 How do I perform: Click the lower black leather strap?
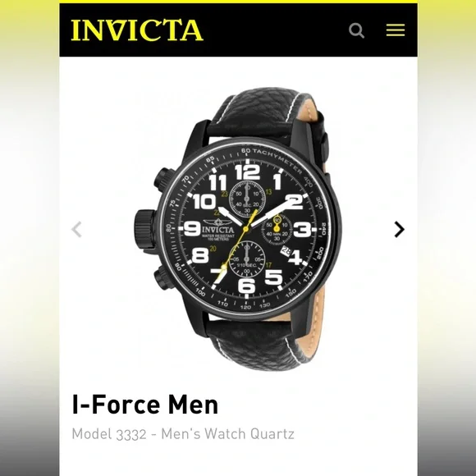(x=261, y=343)
